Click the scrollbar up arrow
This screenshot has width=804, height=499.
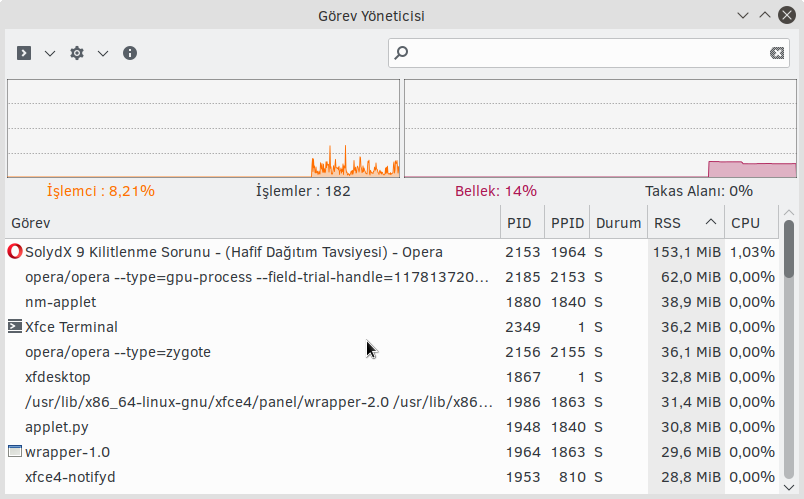pyautogui.click(x=789, y=212)
